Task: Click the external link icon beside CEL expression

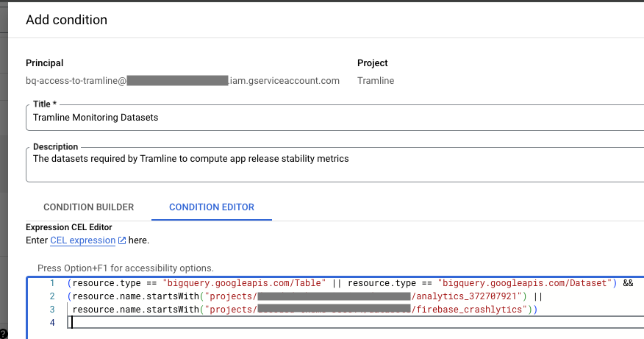Action: 122,240
